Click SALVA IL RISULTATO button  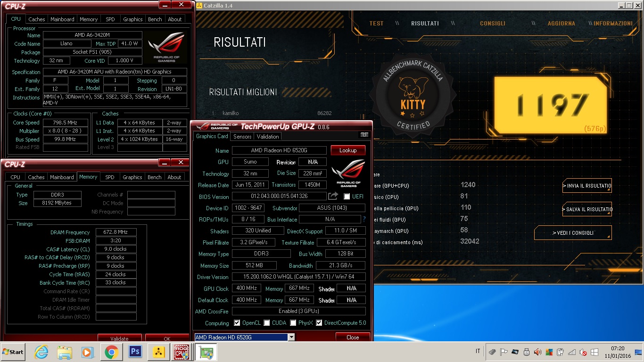click(x=587, y=209)
